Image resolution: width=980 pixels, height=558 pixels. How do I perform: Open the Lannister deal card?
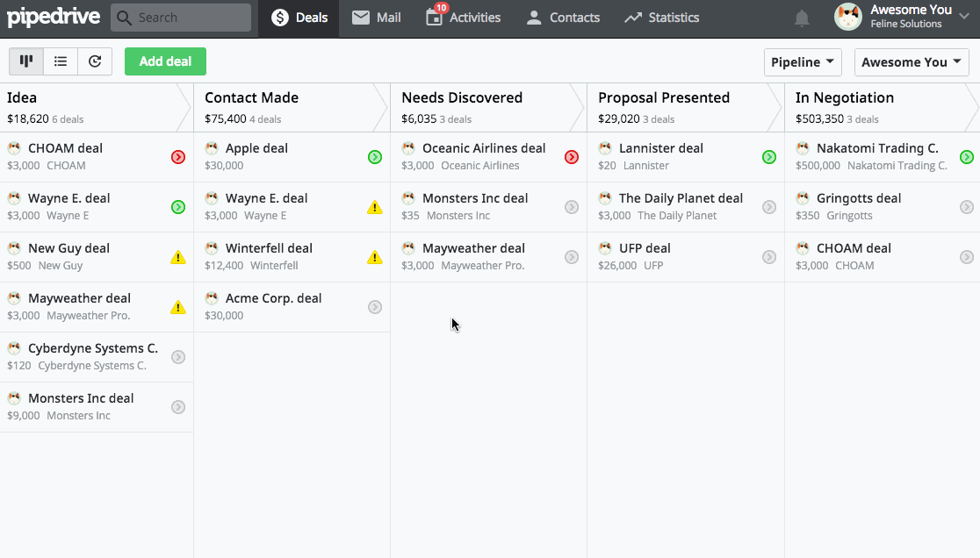tap(686, 157)
